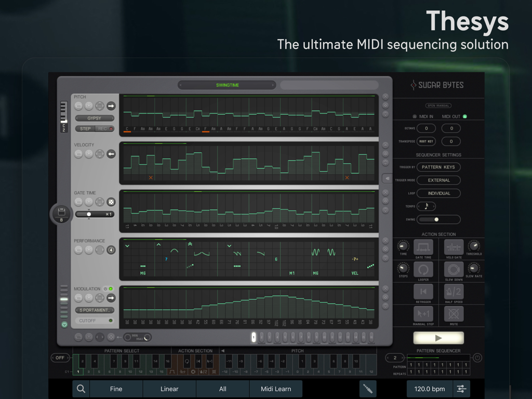Open the Loop Individual selector
Image resolution: width=532 pixels, height=399 pixels.
[438, 193]
